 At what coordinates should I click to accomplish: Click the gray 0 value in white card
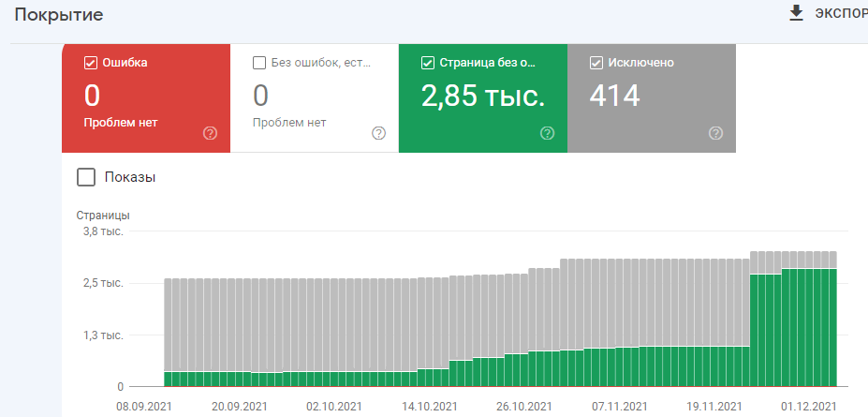tap(261, 96)
